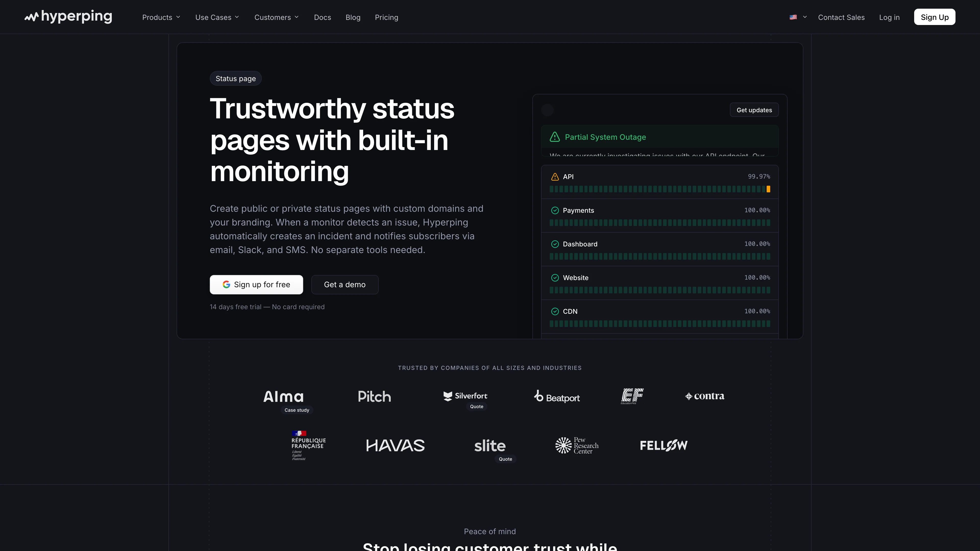Click the Get updates button

(754, 110)
